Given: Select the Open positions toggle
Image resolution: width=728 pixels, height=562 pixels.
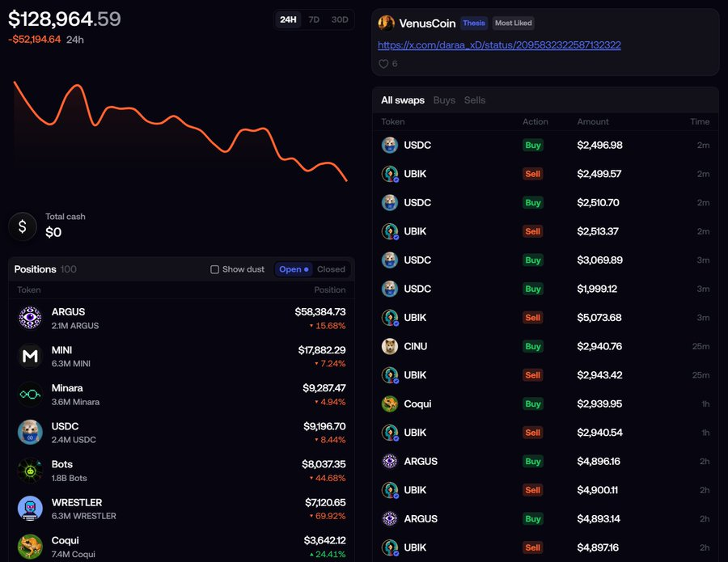Looking at the screenshot, I should [x=294, y=269].
